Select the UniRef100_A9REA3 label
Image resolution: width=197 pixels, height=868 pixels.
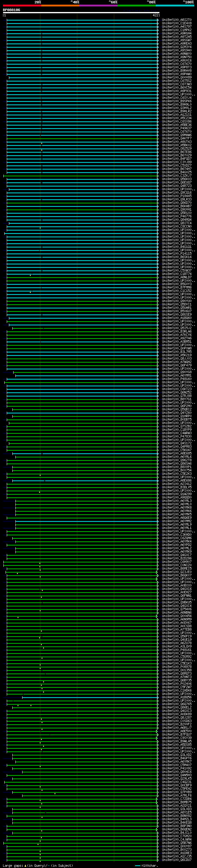(x=177, y=43)
